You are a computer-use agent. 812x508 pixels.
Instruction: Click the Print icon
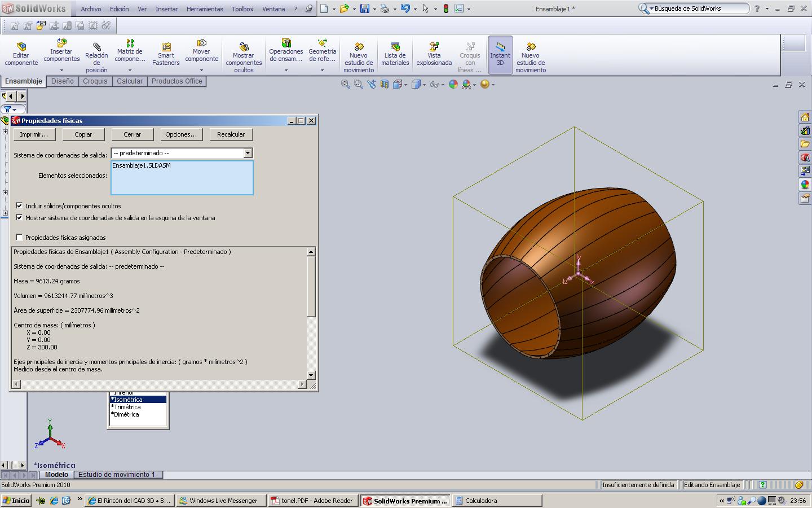coord(385,8)
